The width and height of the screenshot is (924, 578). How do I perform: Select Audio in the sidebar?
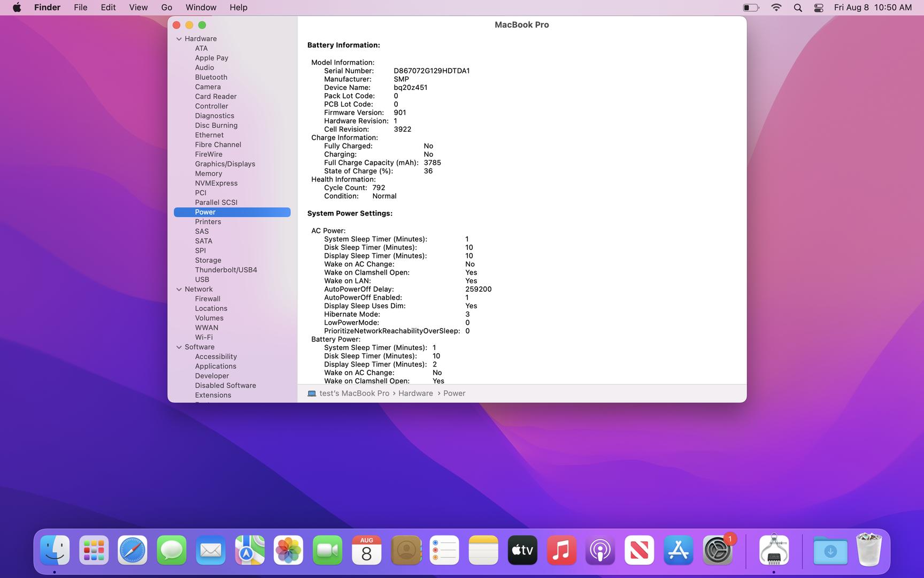click(204, 67)
